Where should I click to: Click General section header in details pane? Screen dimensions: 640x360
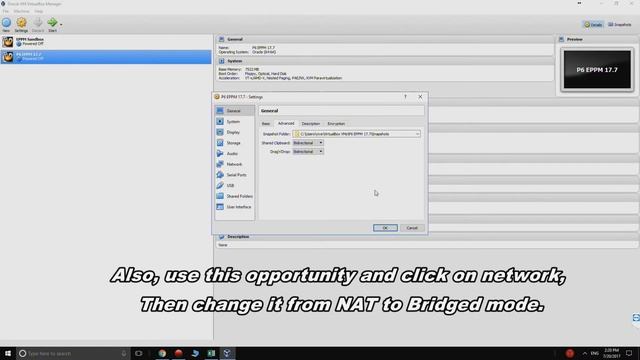(384, 39)
